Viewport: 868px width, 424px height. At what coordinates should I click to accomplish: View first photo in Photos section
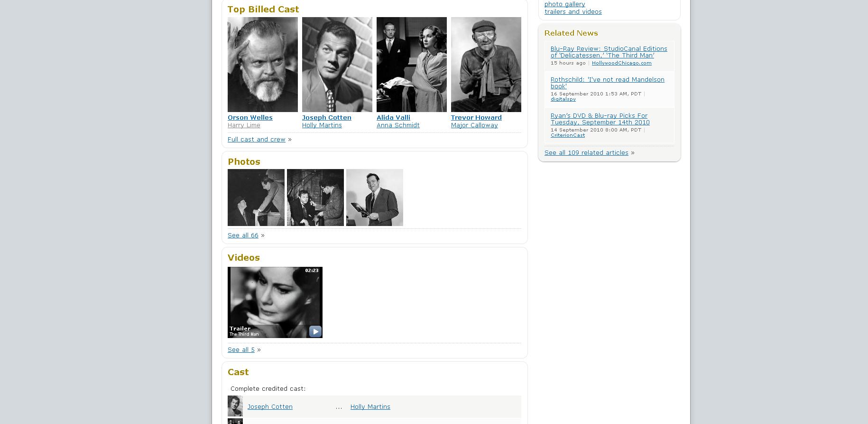tap(256, 198)
